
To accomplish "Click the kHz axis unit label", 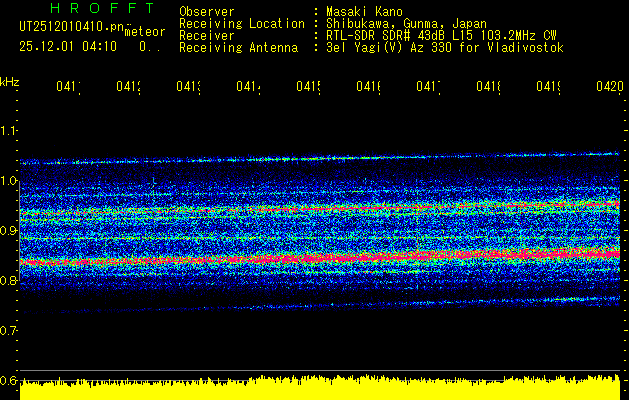I will (x=9, y=81).
